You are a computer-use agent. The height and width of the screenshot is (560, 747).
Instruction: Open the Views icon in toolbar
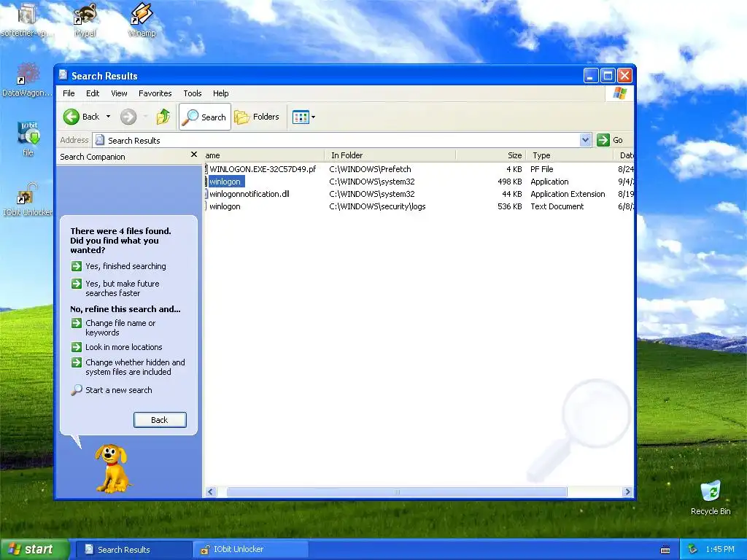pos(301,117)
